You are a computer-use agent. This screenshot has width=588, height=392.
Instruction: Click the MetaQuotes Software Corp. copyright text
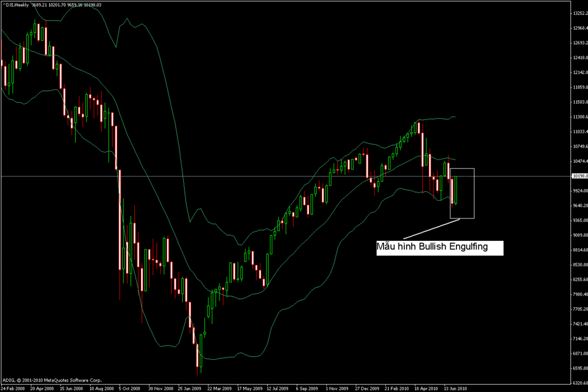tap(52, 380)
